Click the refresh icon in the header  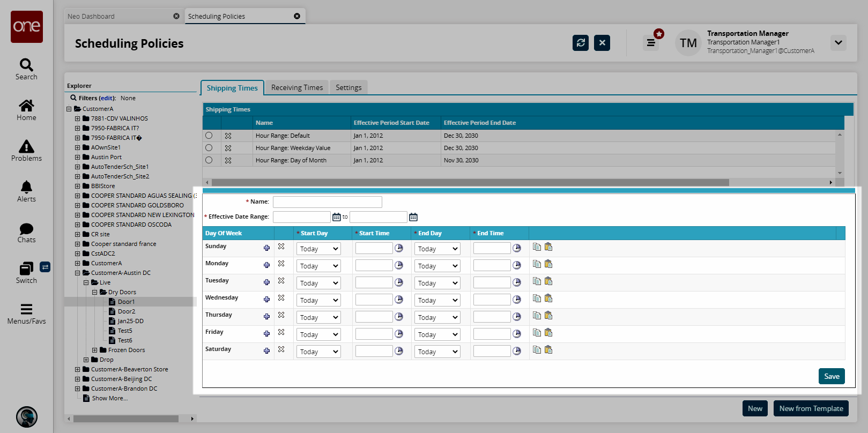(580, 43)
